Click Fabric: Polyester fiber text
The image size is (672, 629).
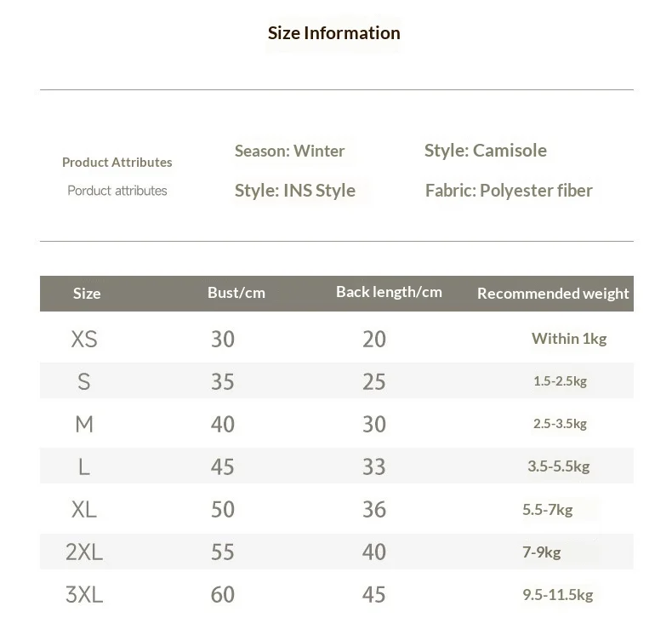click(509, 191)
